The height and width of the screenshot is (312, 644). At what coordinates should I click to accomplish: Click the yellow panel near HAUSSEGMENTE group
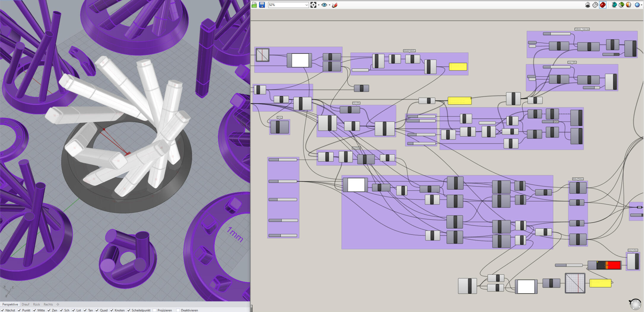coord(458,67)
